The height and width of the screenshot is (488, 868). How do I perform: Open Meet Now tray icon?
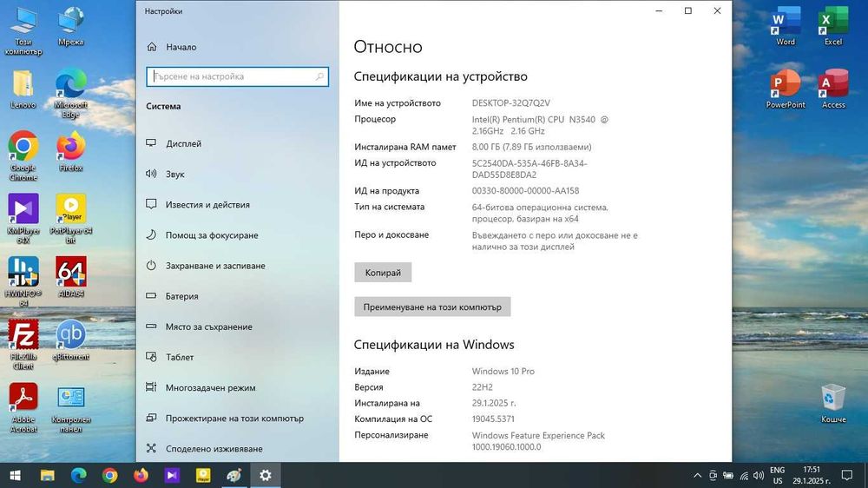713,475
